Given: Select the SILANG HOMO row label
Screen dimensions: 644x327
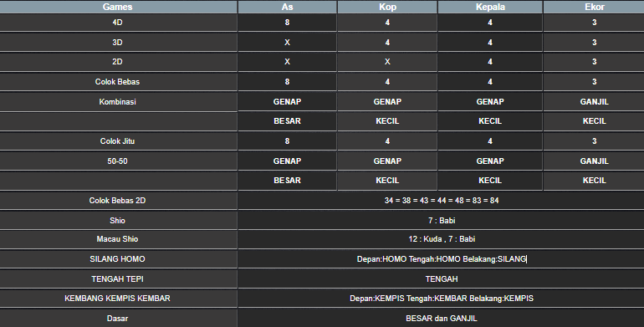Looking at the screenshot, I should tap(117, 258).
